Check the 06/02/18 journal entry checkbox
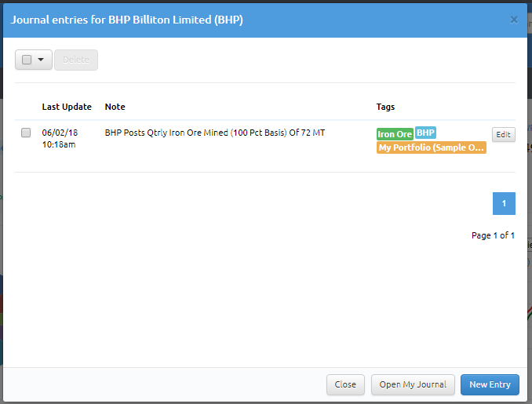The height and width of the screenshot is (404, 532). point(26,133)
